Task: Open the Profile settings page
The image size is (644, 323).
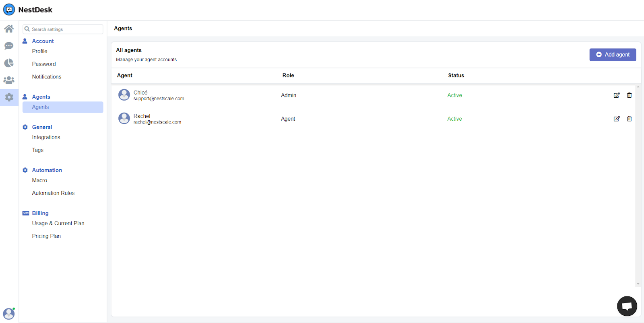Action: tap(39, 51)
